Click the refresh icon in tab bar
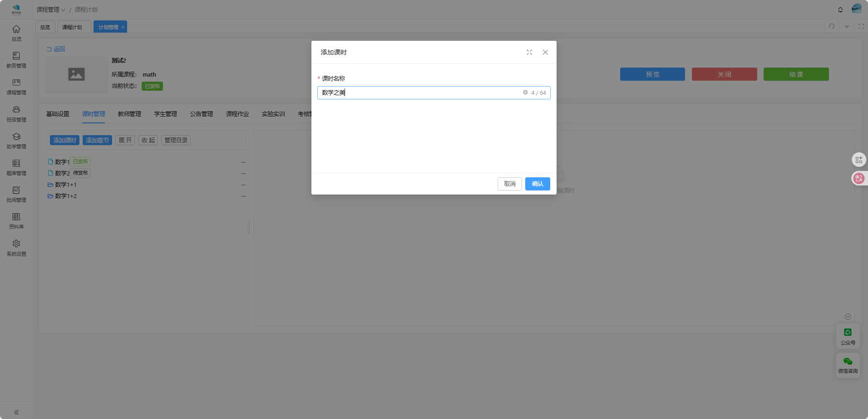The height and width of the screenshot is (419, 868). (x=832, y=26)
